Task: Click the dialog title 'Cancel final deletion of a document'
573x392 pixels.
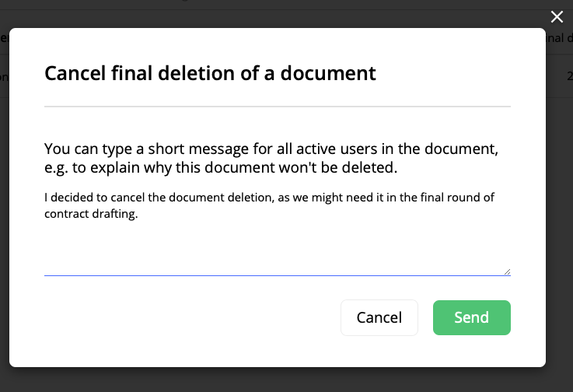Action: coord(210,73)
